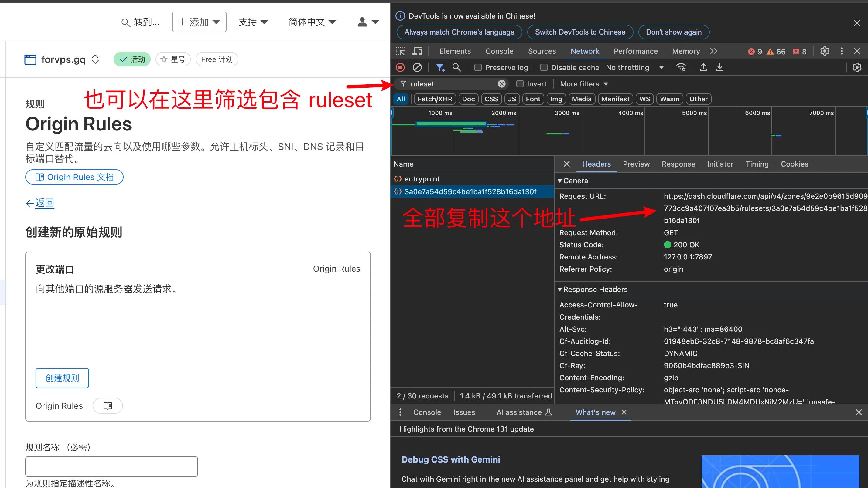Open DevTools settings gear in main toolbar
Screen dimensions: 868x488
825,51
